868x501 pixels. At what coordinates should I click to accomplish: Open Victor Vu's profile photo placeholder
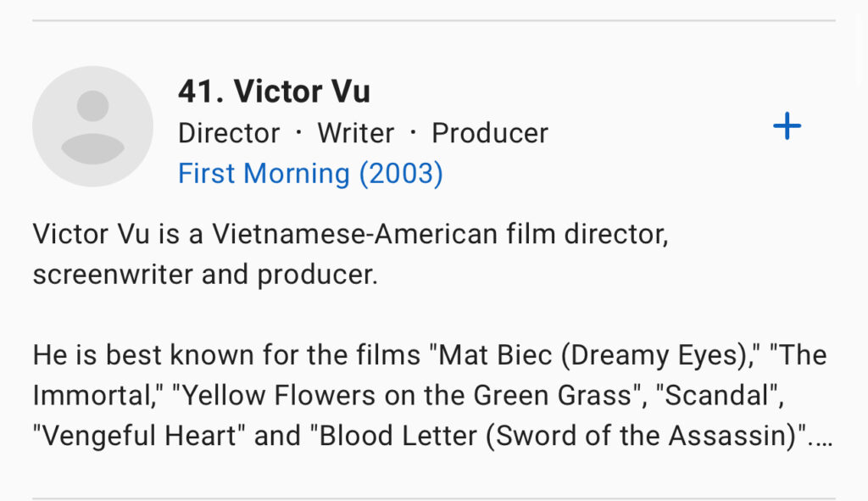pyautogui.click(x=92, y=126)
